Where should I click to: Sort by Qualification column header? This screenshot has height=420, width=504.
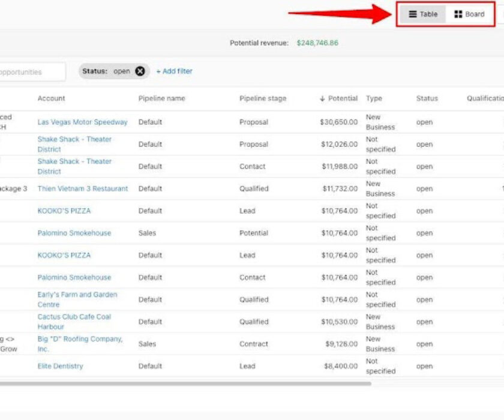pos(485,98)
